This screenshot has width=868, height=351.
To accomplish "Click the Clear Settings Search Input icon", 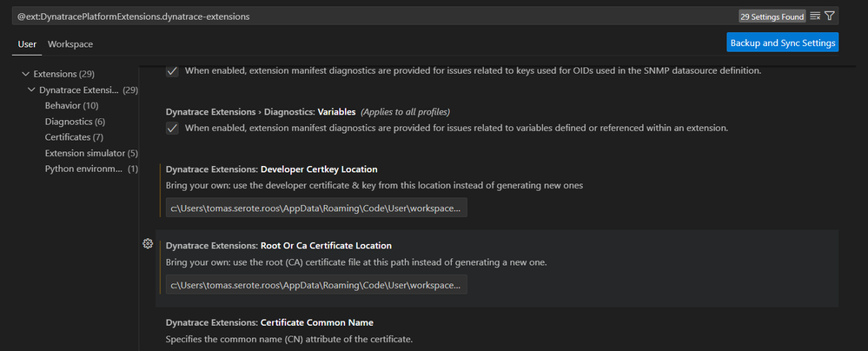I will 815,16.
